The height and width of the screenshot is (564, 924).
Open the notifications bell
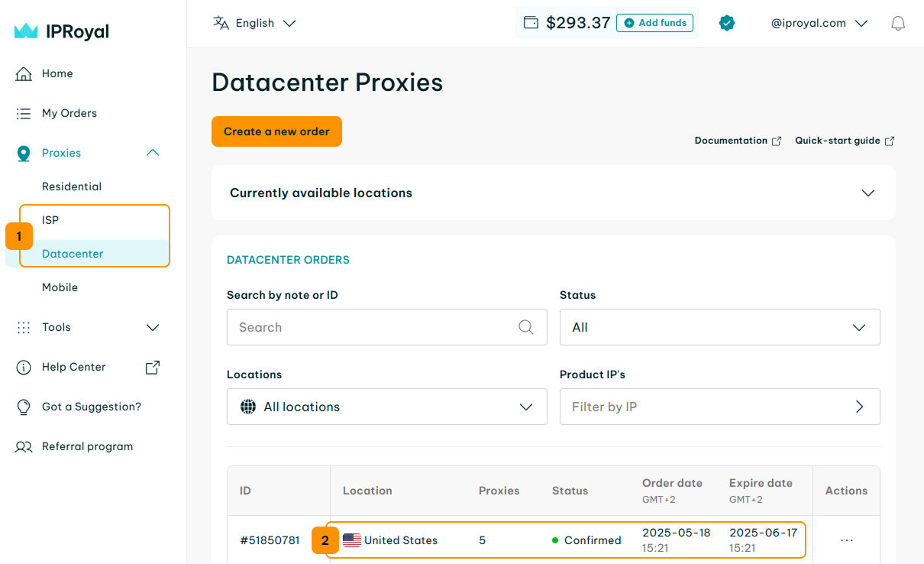pyautogui.click(x=898, y=23)
